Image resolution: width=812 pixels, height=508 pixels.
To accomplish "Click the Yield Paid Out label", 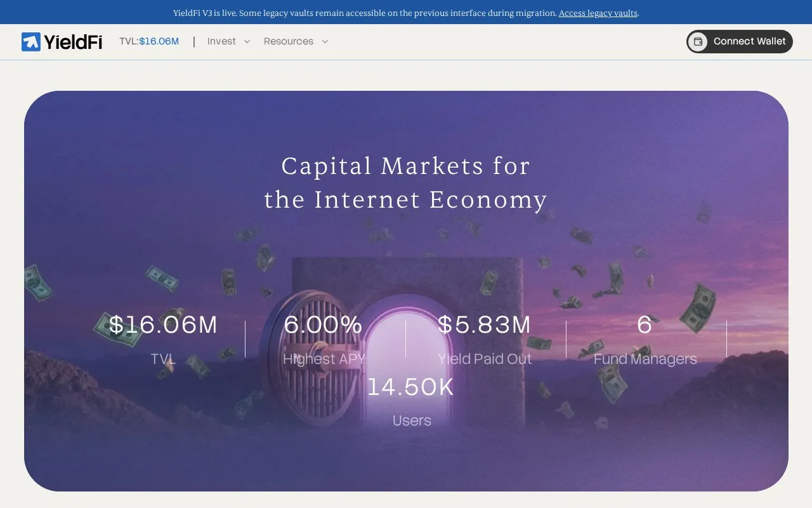I will pyautogui.click(x=485, y=359).
